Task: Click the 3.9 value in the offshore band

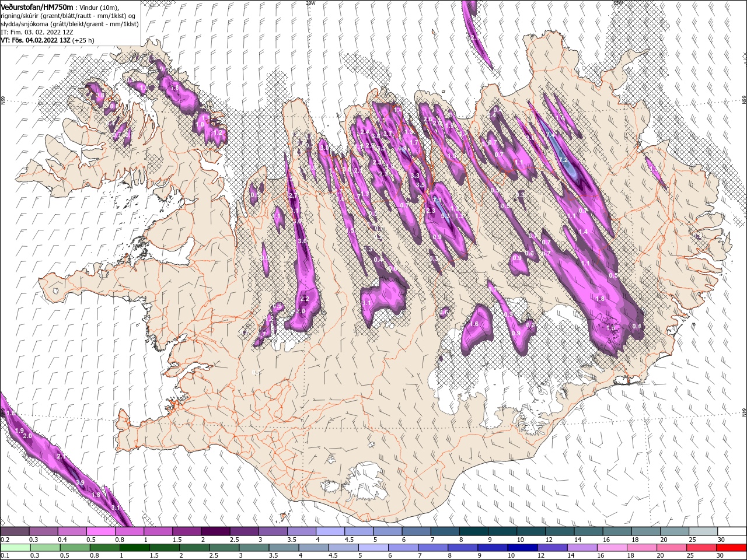Action: pyautogui.click(x=80, y=483)
